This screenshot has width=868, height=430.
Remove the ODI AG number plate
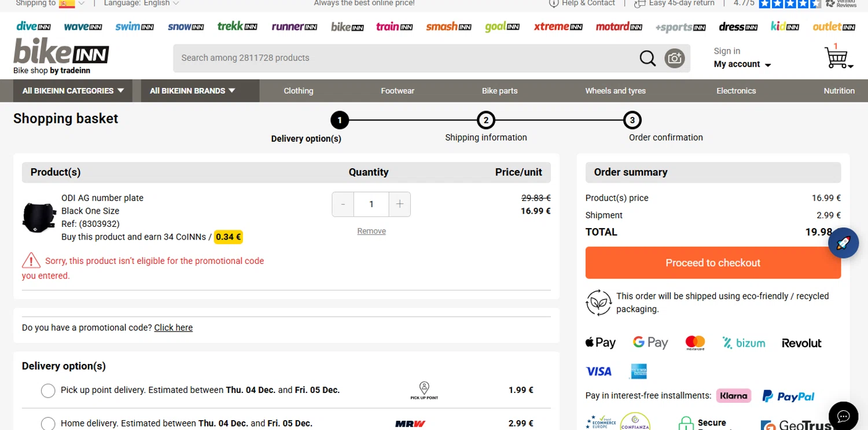[x=372, y=231]
